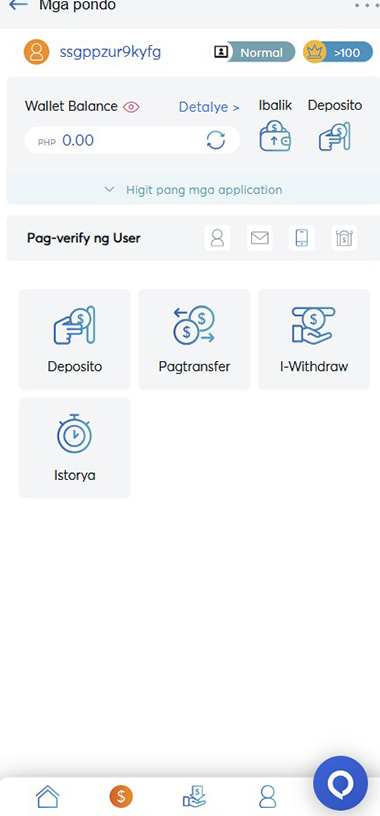Click the Pag-verify ng User label
Viewport: 380px width, 816px height.
pyautogui.click(x=84, y=238)
